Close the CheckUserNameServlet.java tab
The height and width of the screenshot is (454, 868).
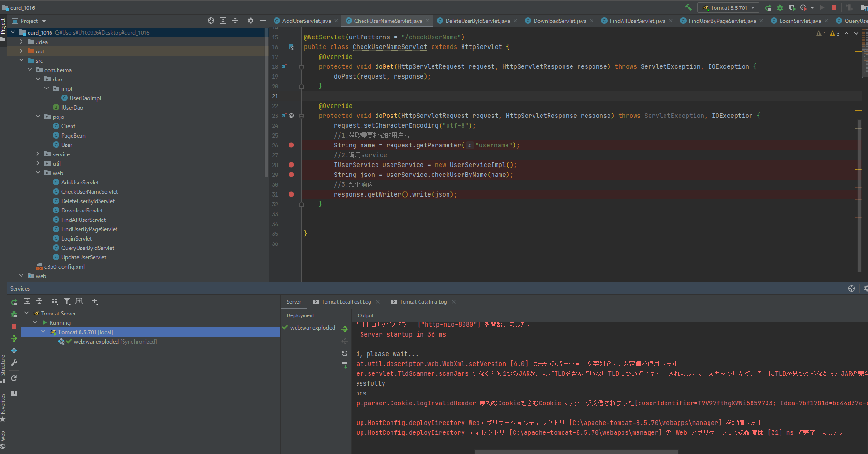coord(427,21)
